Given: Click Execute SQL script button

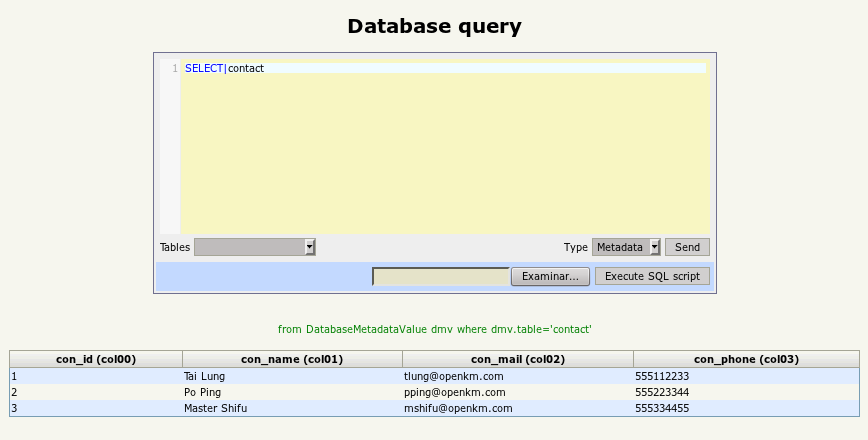Looking at the screenshot, I should 652,276.
